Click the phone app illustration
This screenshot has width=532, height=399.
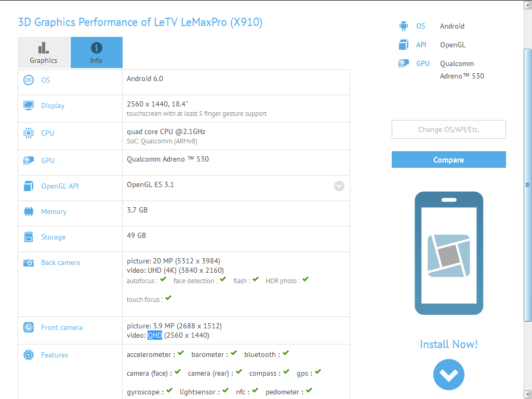coord(449,253)
